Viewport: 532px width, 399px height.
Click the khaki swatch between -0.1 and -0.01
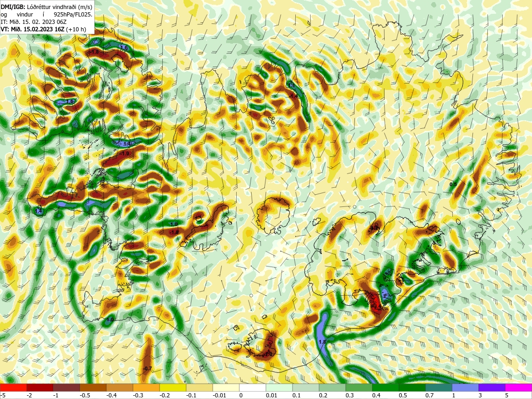pos(199,387)
